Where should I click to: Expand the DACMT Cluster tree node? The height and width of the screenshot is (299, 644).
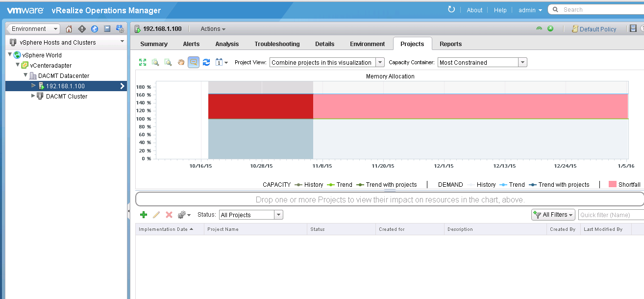pyautogui.click(x=33, y=96)
